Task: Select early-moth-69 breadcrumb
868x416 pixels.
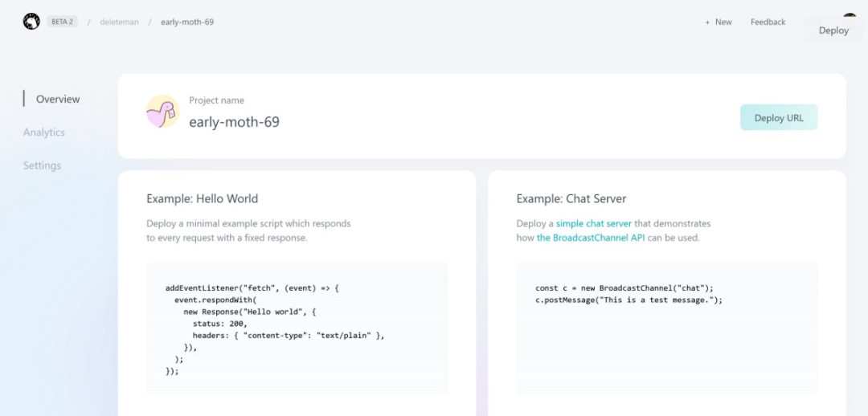Action: [x=187, y=22]
